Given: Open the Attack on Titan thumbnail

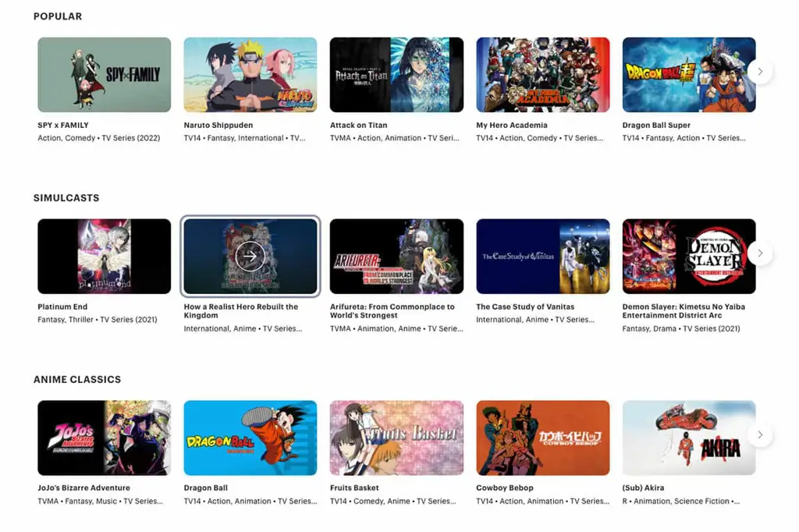Looking at the screenshot, I should [396, 75].
